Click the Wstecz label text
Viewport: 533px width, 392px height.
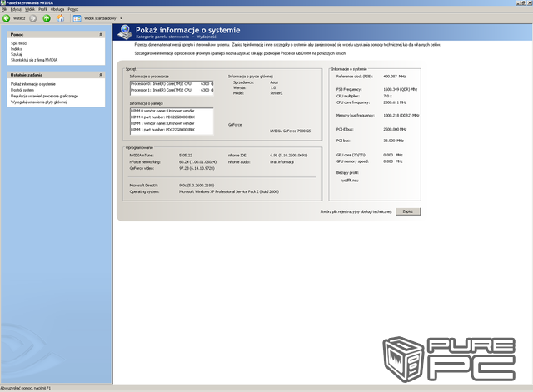tap(19, 18)
